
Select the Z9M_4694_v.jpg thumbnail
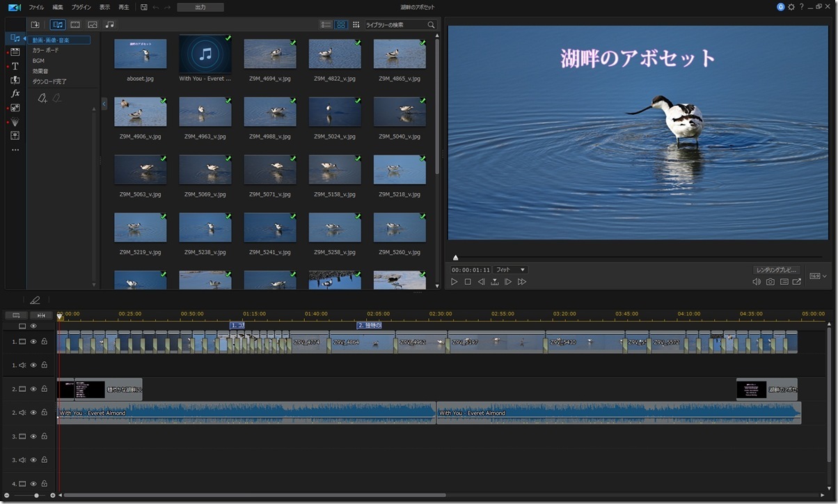tap(270, 53)
